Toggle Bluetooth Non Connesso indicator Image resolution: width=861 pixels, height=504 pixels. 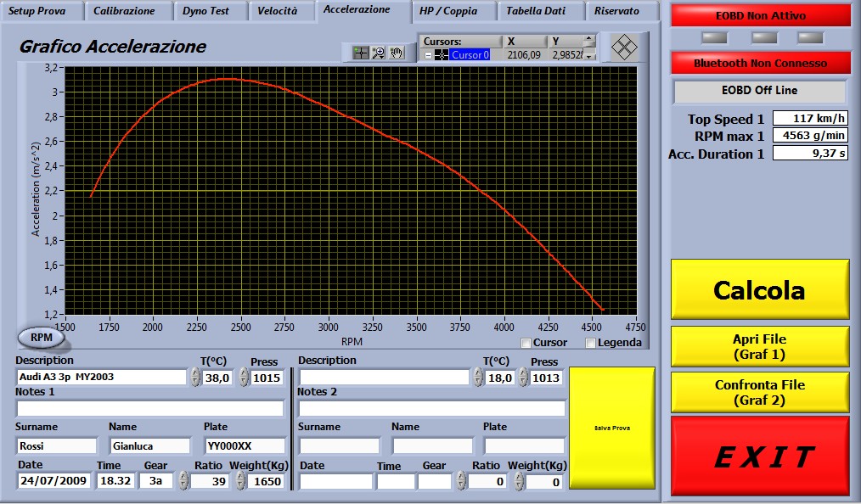coord(760,63)
